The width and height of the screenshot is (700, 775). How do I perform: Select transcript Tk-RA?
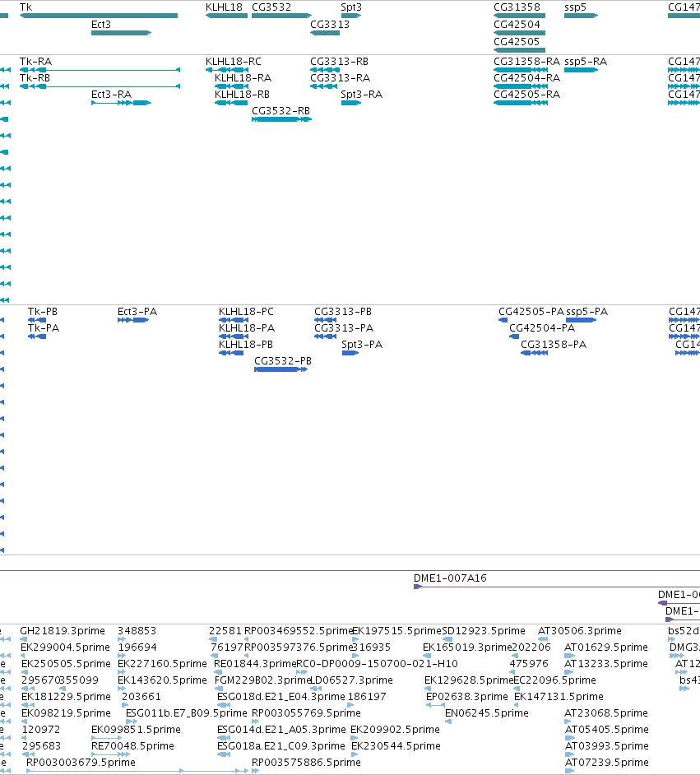pos(100,70)
